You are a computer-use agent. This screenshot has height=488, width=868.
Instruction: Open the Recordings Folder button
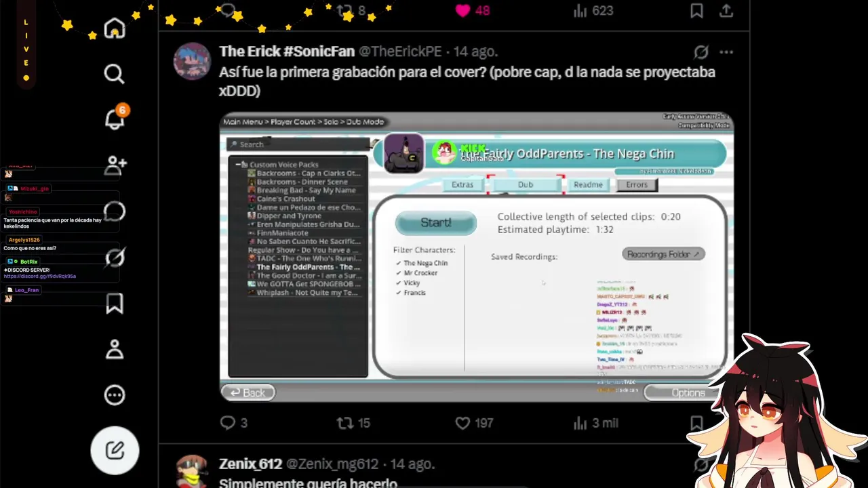point(663,254)
